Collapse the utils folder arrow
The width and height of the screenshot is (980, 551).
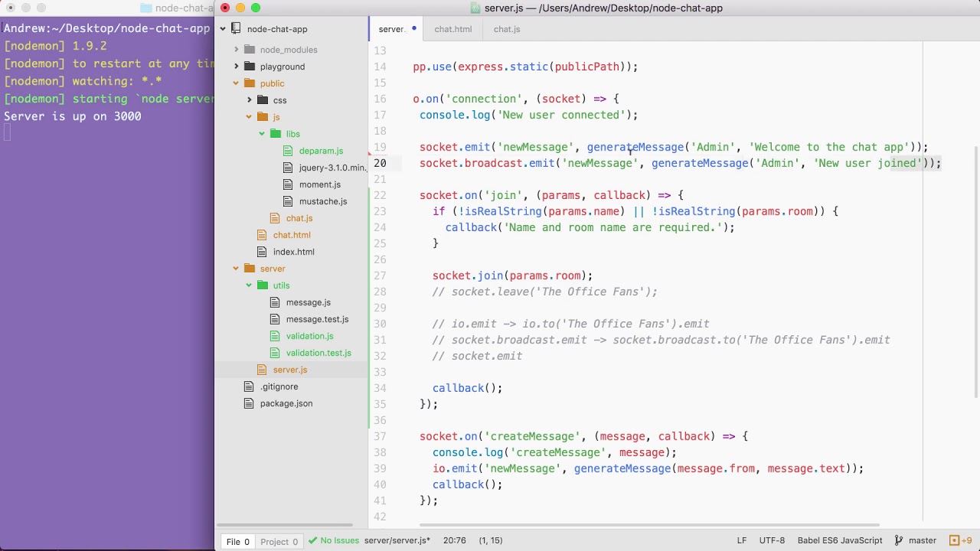click(250, 285)
